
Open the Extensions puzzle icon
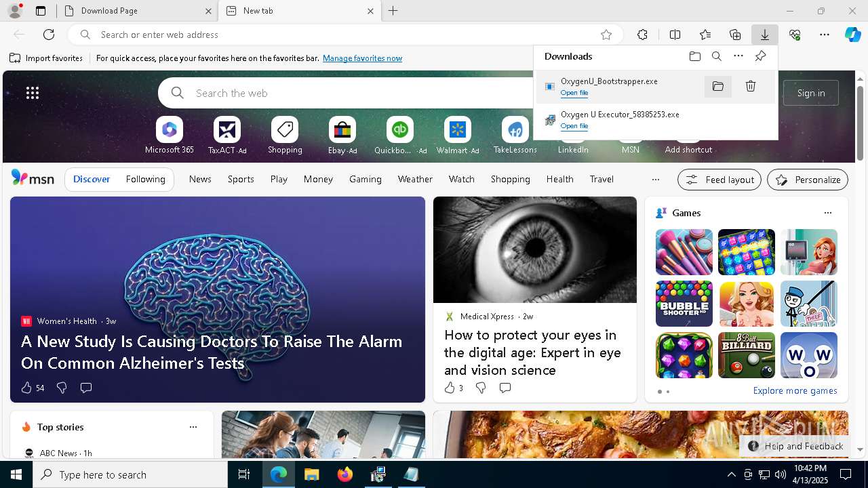[642, 35]
